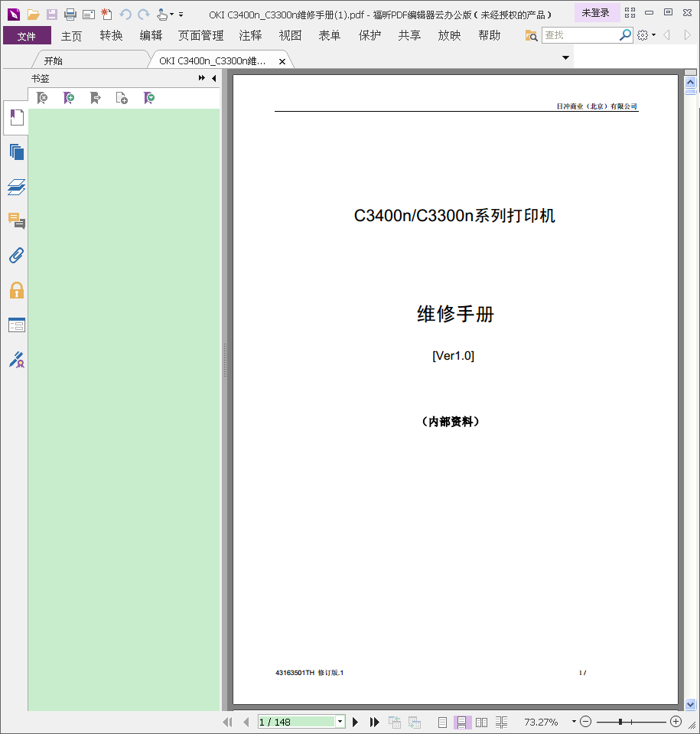Image resolution: width=700 pixels, height=734 pixels.
Task: Select facing pages view mode
Action: point(481,723)
